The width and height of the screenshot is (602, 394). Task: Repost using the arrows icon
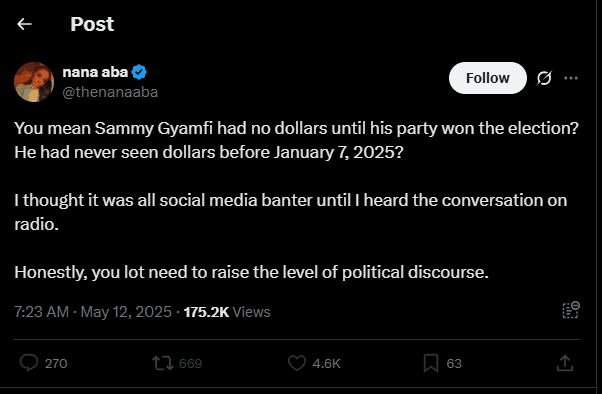(x=163, y=363)
